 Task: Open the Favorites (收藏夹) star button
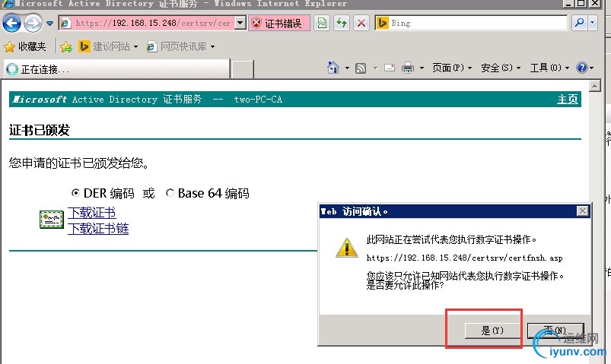tap(25, 46)
